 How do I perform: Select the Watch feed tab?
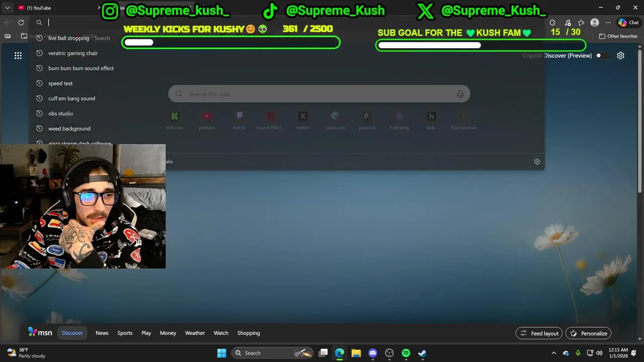[x=221, y=333]
